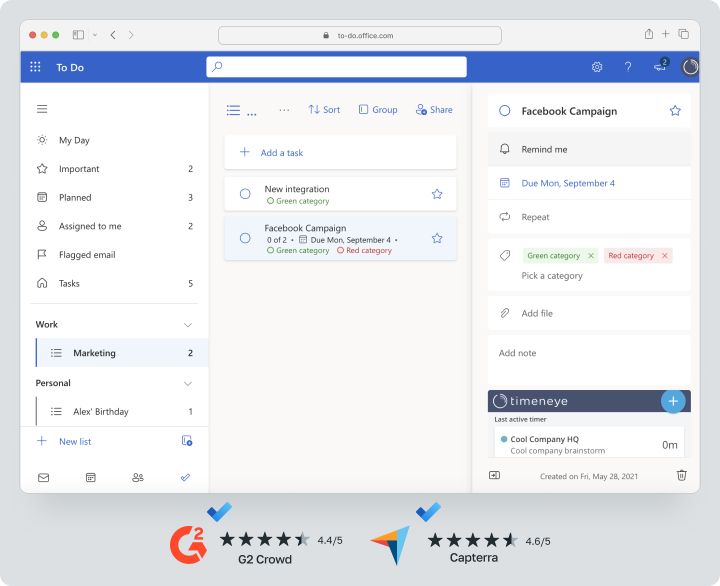Click the Add note text field

(x=588, y=353)
